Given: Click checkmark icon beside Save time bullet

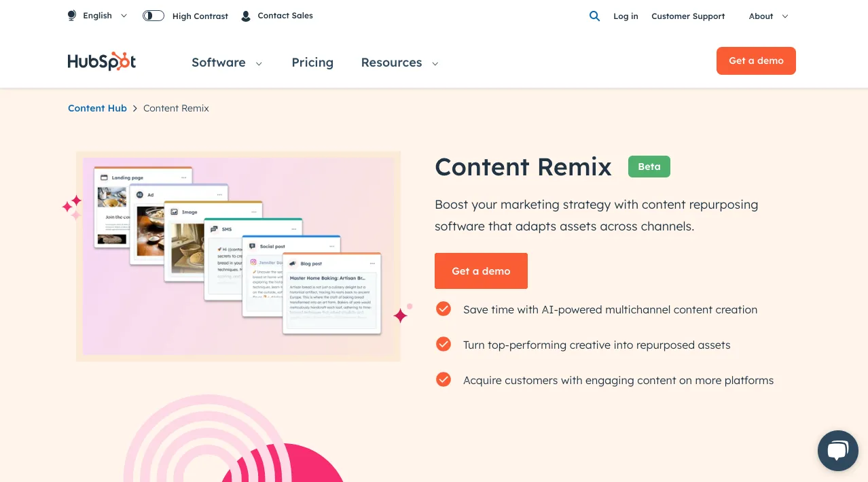Looking at the screenshot, I should (x=444, y=309).
